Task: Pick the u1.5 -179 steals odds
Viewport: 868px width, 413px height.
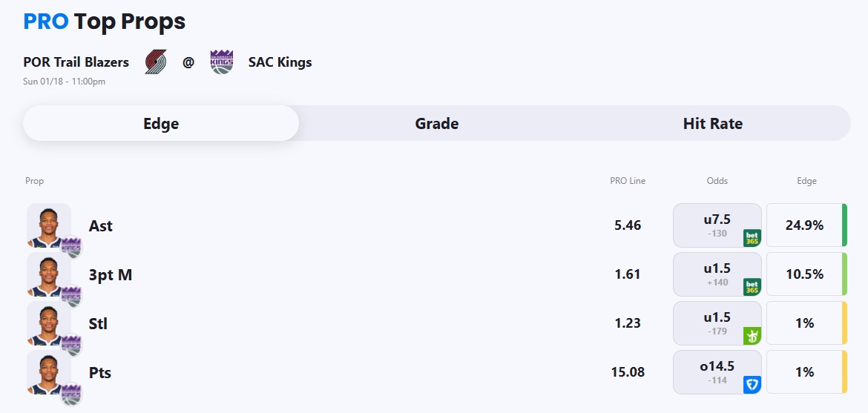Action: (x=716, y=323)
